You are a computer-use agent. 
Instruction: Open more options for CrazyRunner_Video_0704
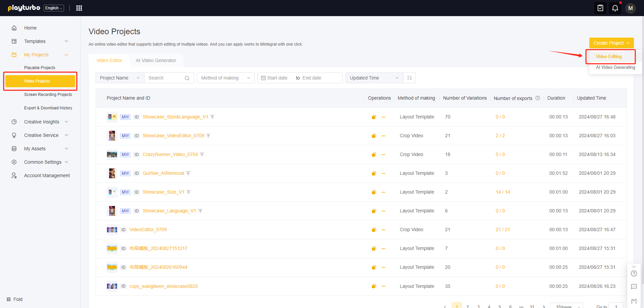click(x=383, y=155)
